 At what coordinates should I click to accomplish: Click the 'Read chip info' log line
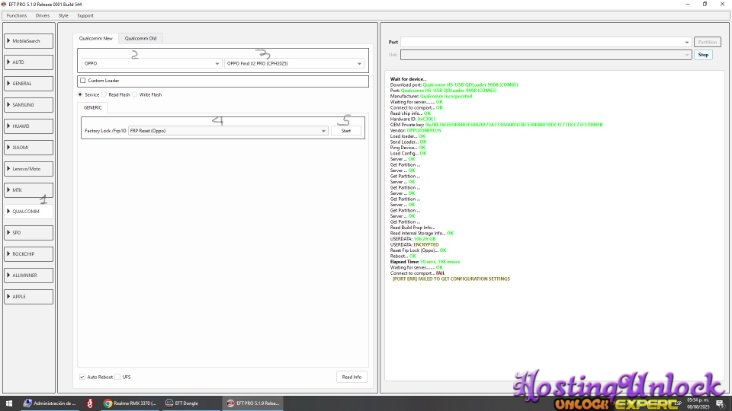tap(410, 113)
